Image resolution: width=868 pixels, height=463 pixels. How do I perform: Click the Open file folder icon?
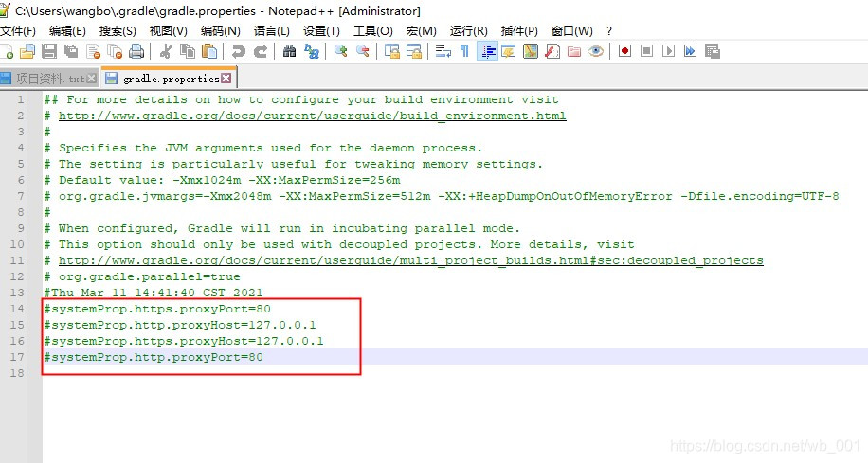27,51
